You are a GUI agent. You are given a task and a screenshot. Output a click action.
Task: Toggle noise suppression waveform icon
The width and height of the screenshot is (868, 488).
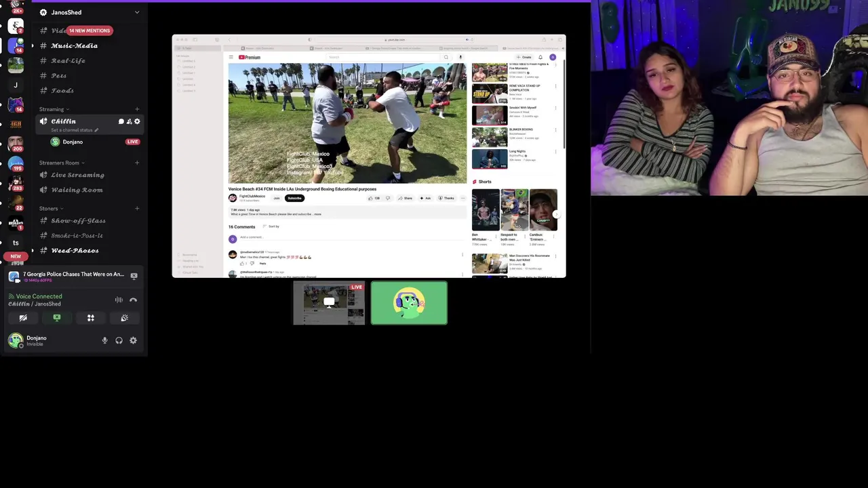coord(119,300)
